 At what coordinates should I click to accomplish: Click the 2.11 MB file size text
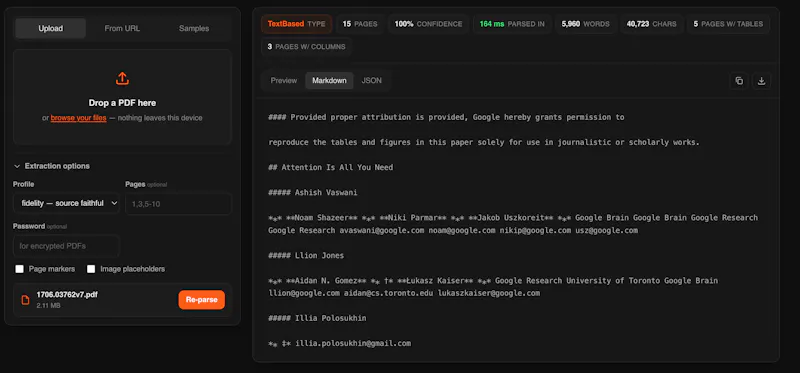tap(47, 306)
